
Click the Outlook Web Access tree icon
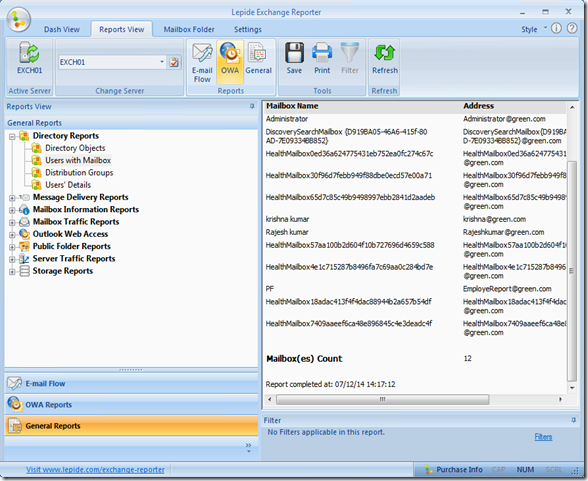click(24, 234)
